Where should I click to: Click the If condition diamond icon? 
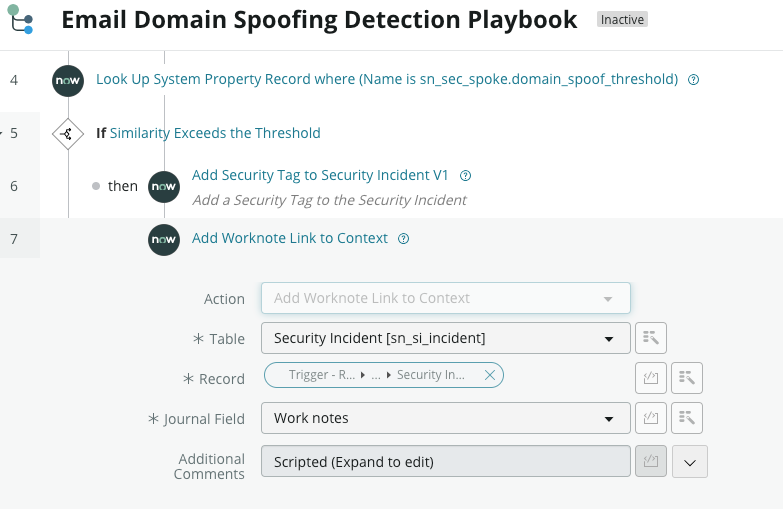68,133
